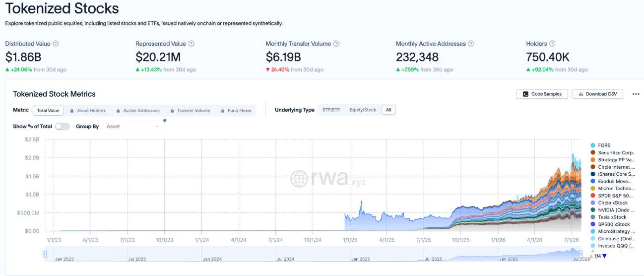Click the $2.5B y-axis label

coord(32,139)
